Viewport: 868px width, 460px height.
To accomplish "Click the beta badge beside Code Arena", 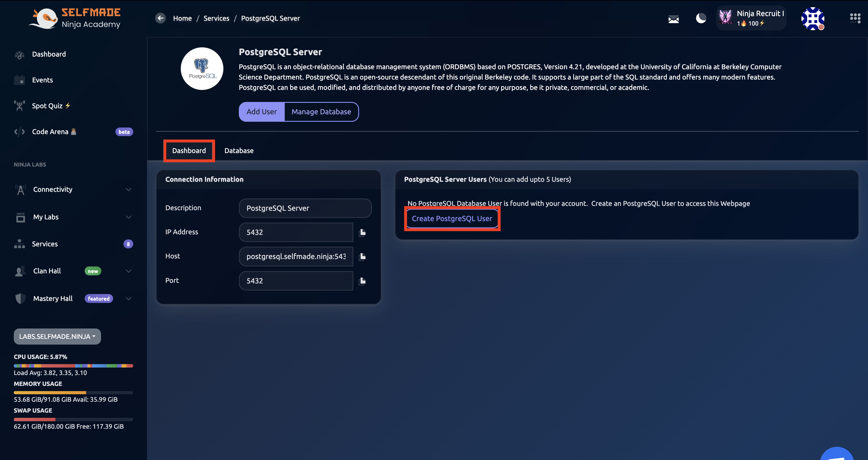I will [124, 132].
